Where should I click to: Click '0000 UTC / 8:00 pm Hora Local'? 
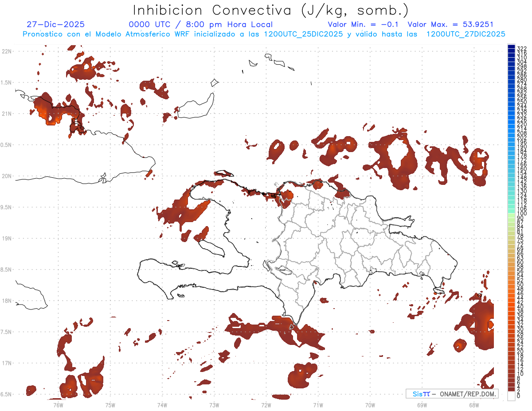[200, 25]
